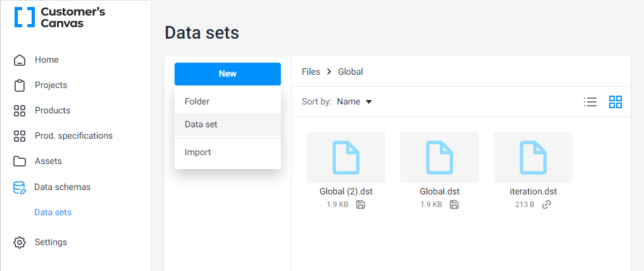
Task: Open Data sets in the sidebar
Action: click(53, 213)
